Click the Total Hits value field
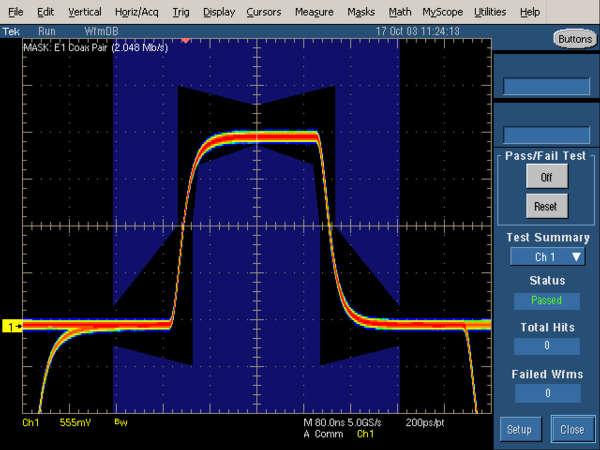This screenshot has width=600, height=450. (x=546, y=346)
